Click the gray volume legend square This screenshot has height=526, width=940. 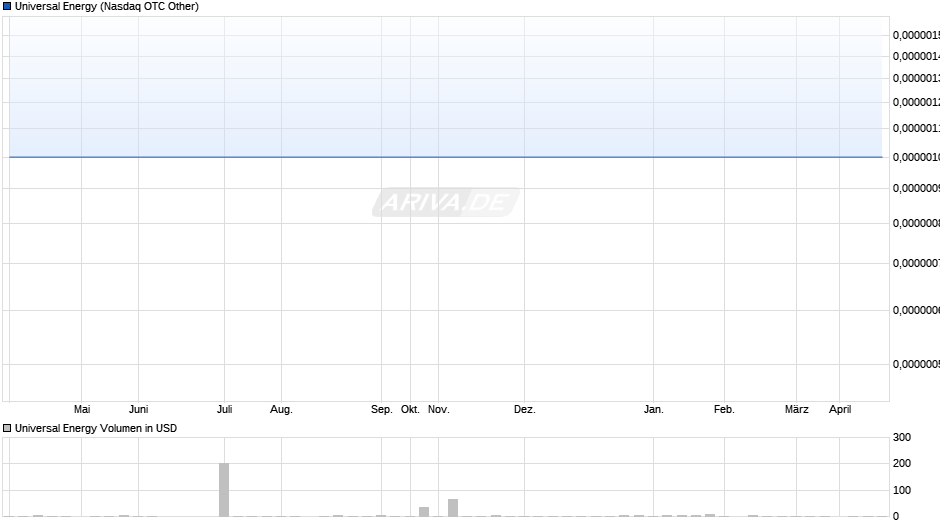(x=7, y=428)
